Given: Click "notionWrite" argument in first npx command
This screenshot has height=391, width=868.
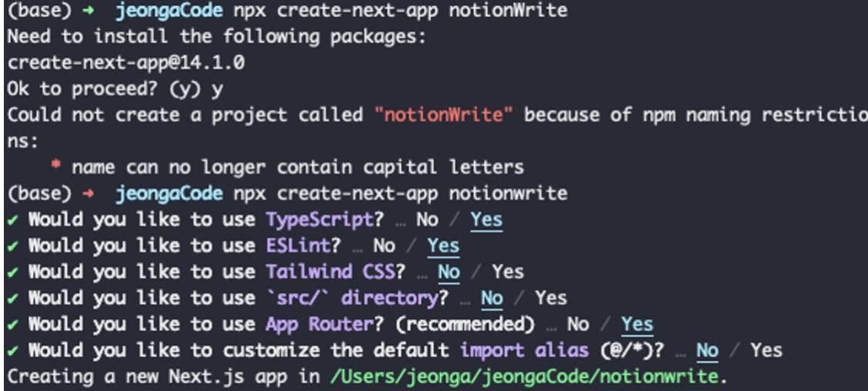Looking at the screenshot, I should click(508, 10).
